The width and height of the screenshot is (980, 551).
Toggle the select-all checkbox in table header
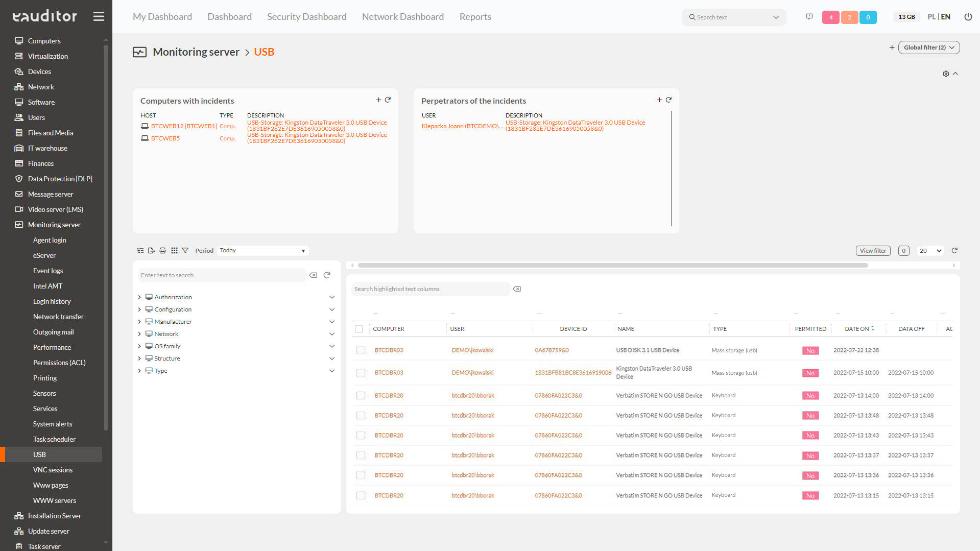(x=359, y=329)
